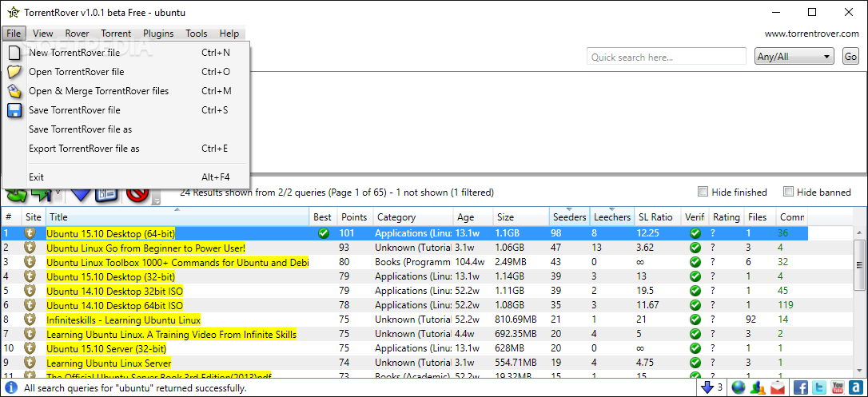Image resolution: width=868 pixels, height=397 pixels.
Task: Click the TorrentRover app icon in title bar
Action: [x=13, y=12]
